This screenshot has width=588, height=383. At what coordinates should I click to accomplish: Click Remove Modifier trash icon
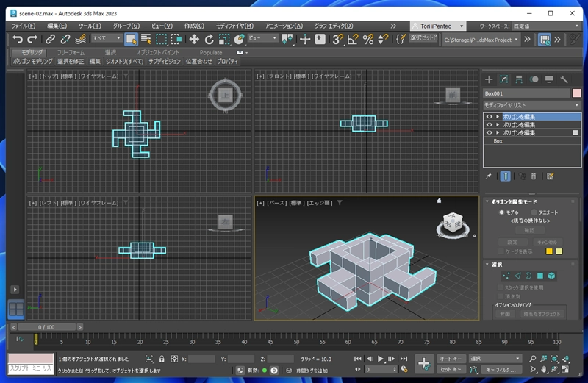coord(534,176)
